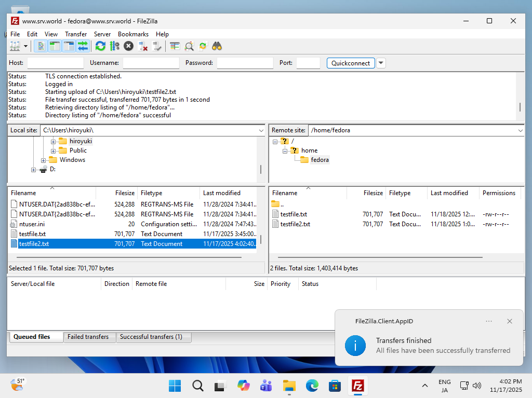
Task: Toggle the message log display
Action: pos(40,46)
